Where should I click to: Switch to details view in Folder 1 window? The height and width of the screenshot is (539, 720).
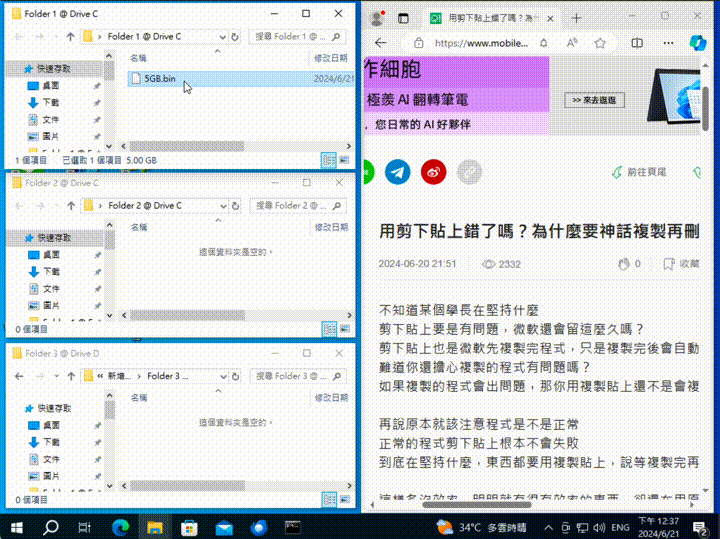329,160
